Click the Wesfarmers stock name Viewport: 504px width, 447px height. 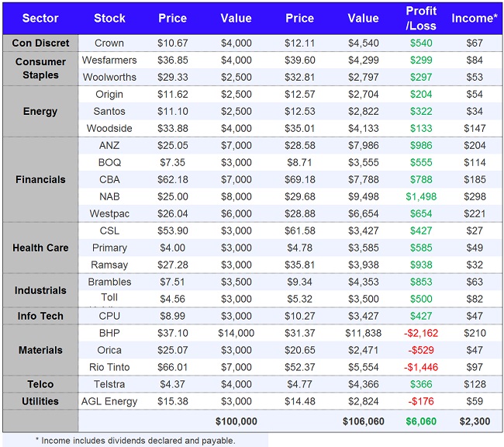coord(109,60)
